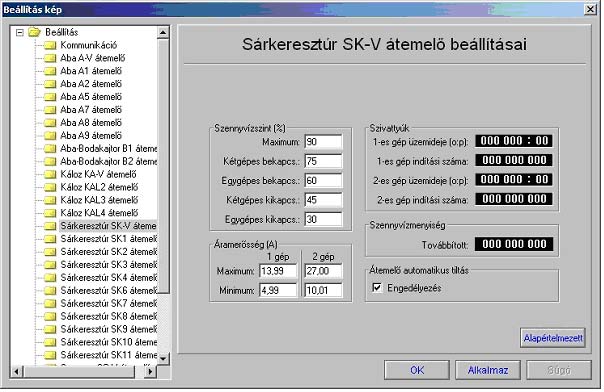Click the Alkalmaz button
604x392 pixels.
[x=488, y=370]
